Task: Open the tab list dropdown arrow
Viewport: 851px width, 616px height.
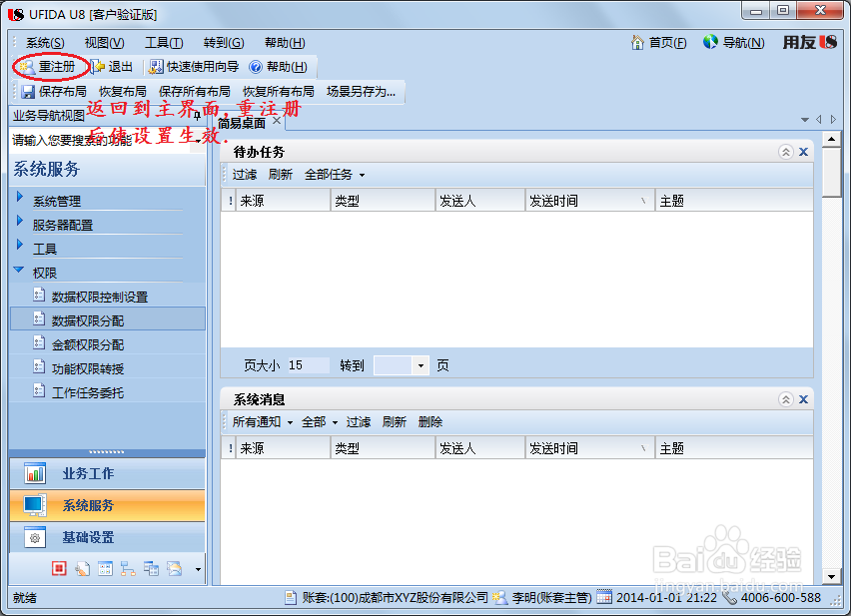Action: click(x=805, y=120)
